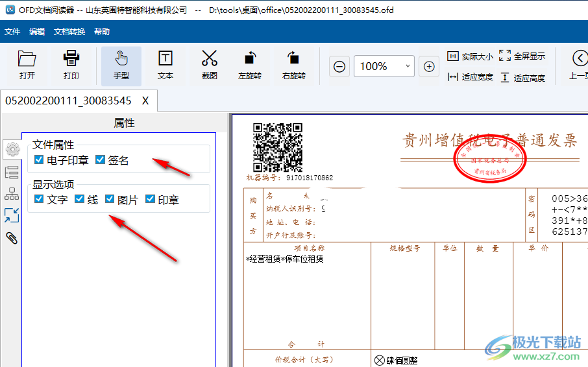
Task: Click the 规格型号 column header
Action: click(405, 248)
